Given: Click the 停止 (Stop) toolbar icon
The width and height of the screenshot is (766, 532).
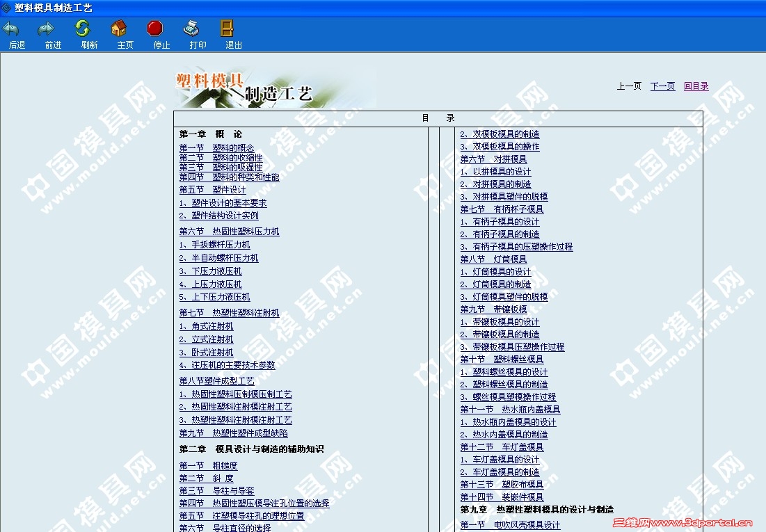Looking at the screenshot, I should point(155,33).
